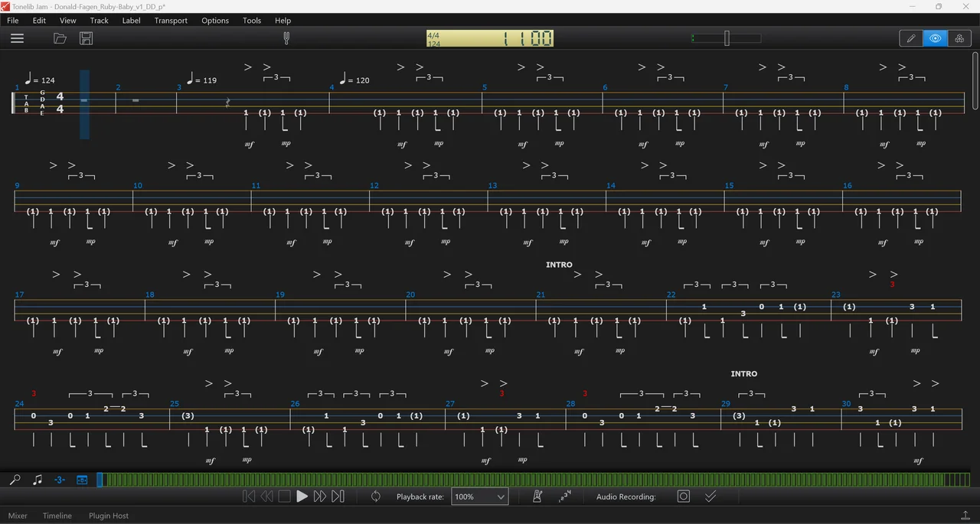Open the Mixer panel
The image size is (980, 524).
18,516
